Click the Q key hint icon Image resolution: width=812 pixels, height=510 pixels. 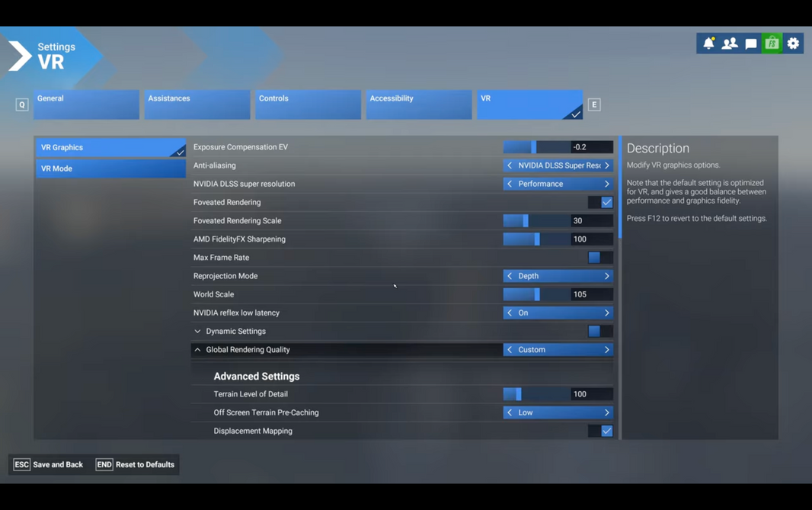pyautogui.click(x=21, y=104)
